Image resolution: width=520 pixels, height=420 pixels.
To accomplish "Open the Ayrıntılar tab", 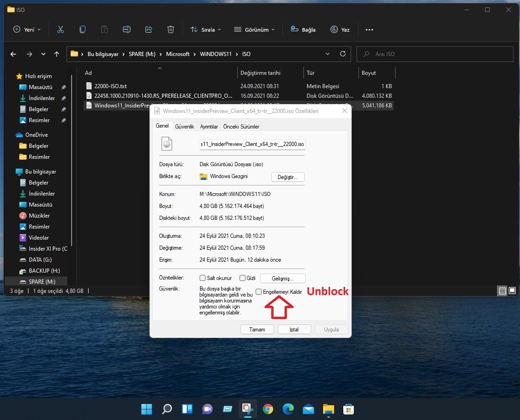I will (209, 126).
